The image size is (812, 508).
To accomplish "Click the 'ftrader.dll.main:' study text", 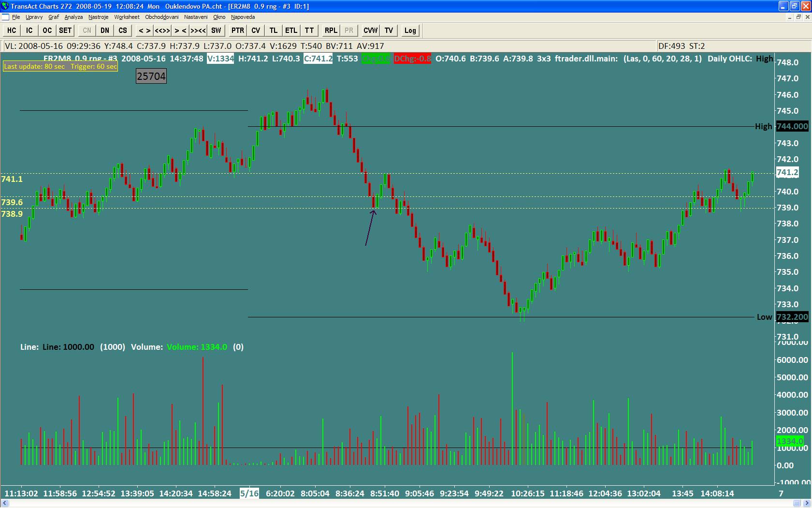I will pyautogui.click(x=586, y=59).
